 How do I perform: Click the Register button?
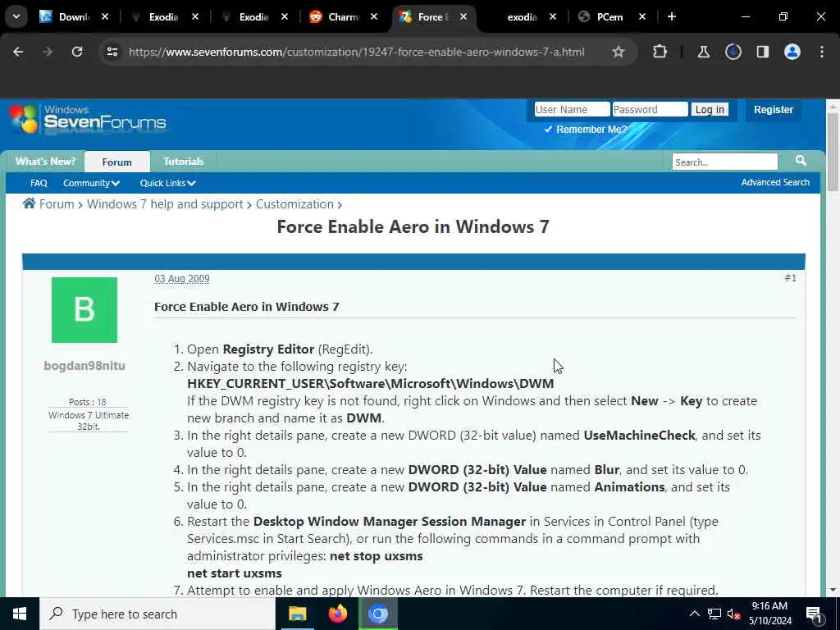click(773, 109)
